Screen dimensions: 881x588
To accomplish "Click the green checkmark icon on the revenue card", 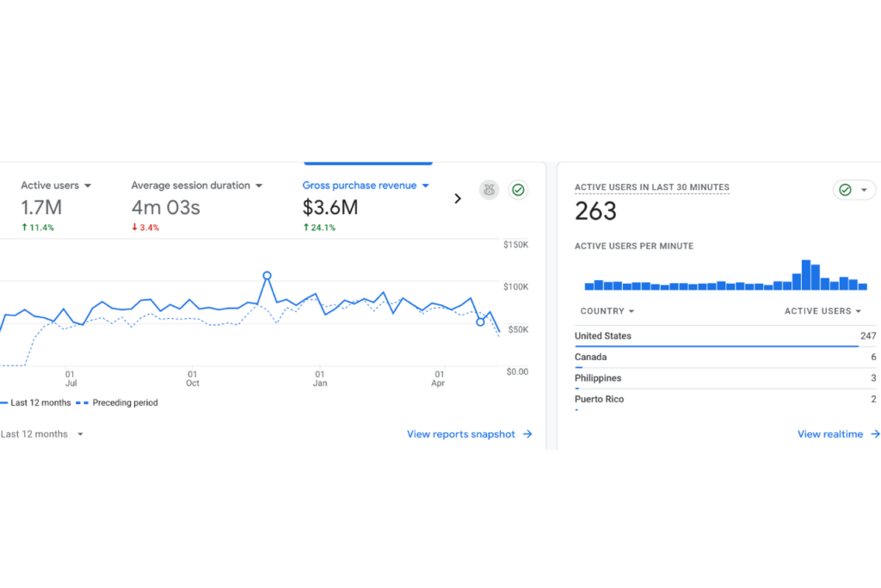I will (518, 190).
